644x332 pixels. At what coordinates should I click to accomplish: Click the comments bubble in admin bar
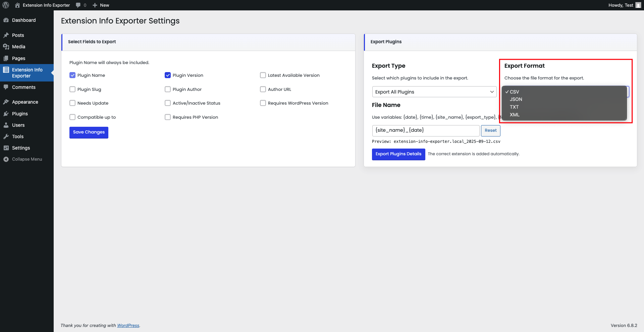coord(78,5)
